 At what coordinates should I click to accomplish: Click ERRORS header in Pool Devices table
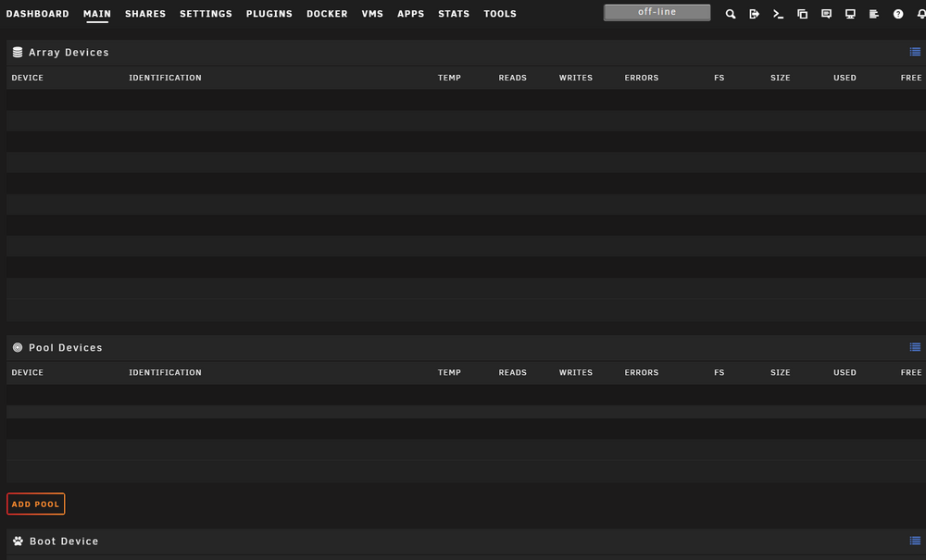[x=642, y=372]
